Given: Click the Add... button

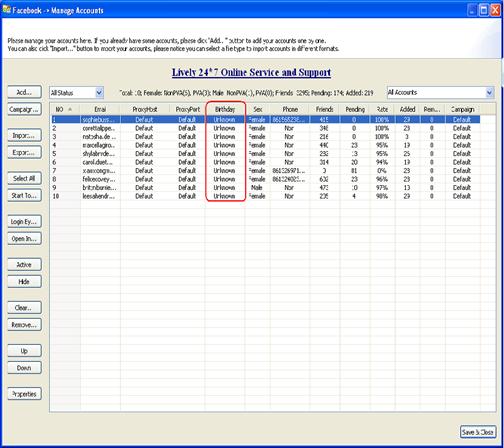Looking at the screenshot, I should click(25, 92).
